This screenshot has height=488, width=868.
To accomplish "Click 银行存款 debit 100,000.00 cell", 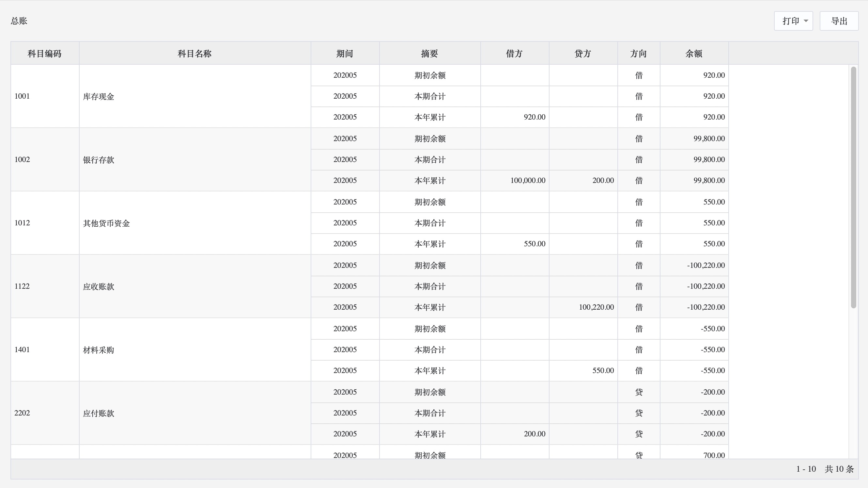I will (x=515, y=180).
